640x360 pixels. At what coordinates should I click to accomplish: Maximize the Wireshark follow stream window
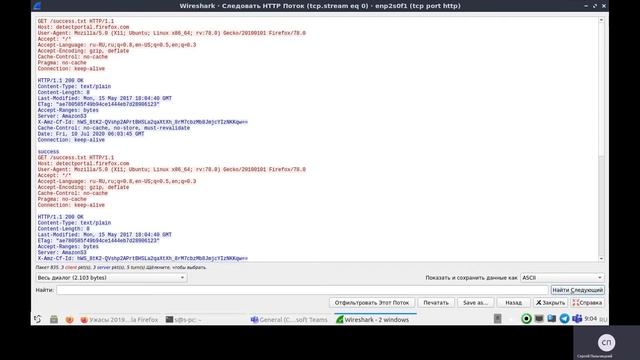[595, 6]
